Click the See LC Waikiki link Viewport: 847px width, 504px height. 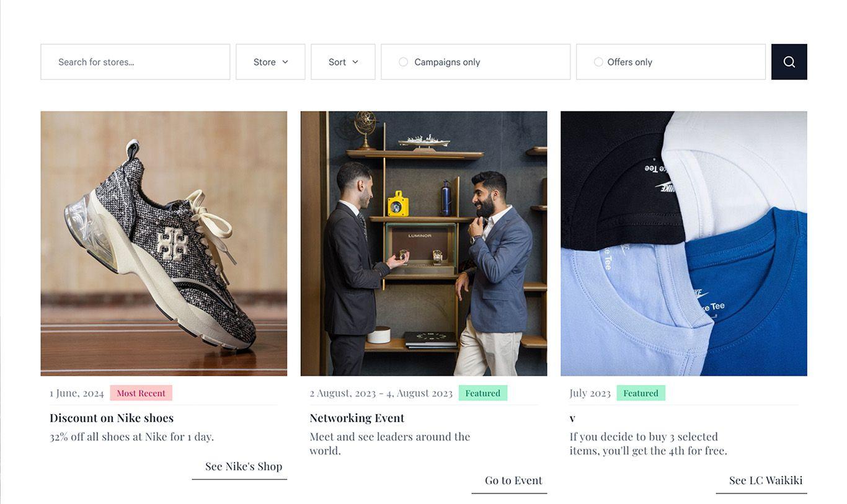coord(765,480)
